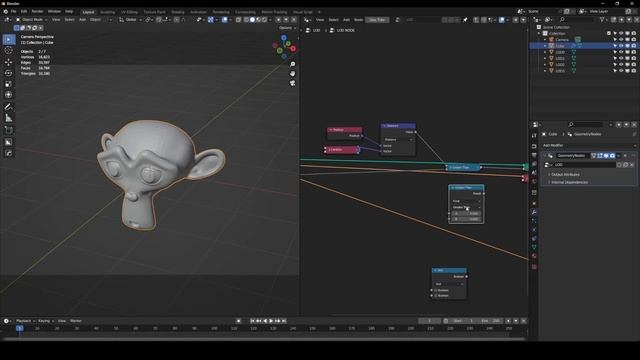Open the Add Modifier dropdown
Viewport: 640px width, 360px height.
(589, 145)
